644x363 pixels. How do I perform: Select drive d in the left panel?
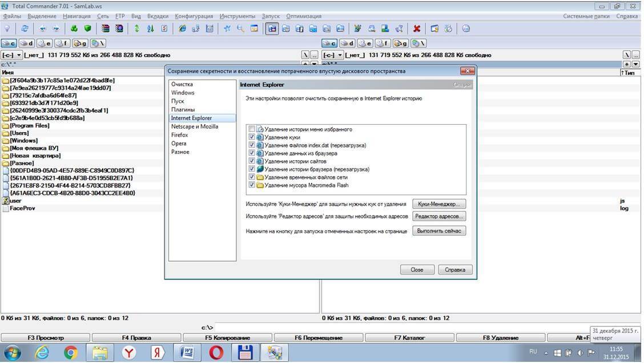point(27,43)
